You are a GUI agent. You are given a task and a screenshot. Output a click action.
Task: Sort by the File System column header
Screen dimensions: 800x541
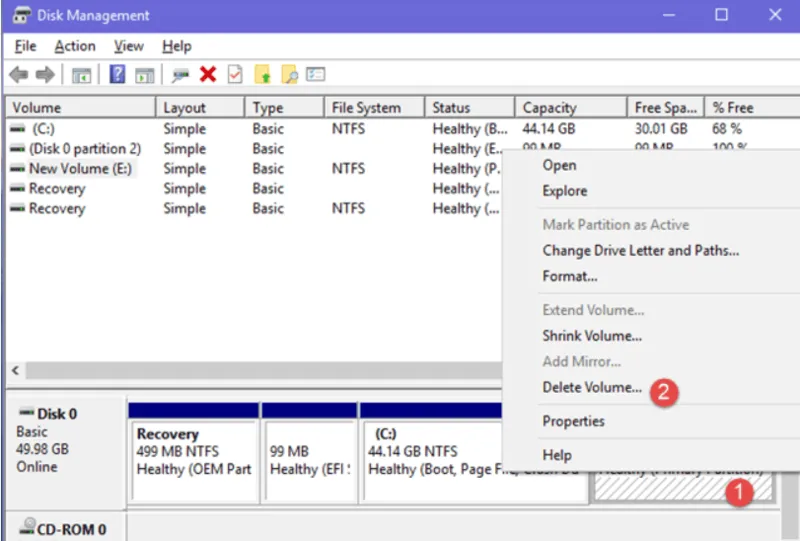coord(374,108)
